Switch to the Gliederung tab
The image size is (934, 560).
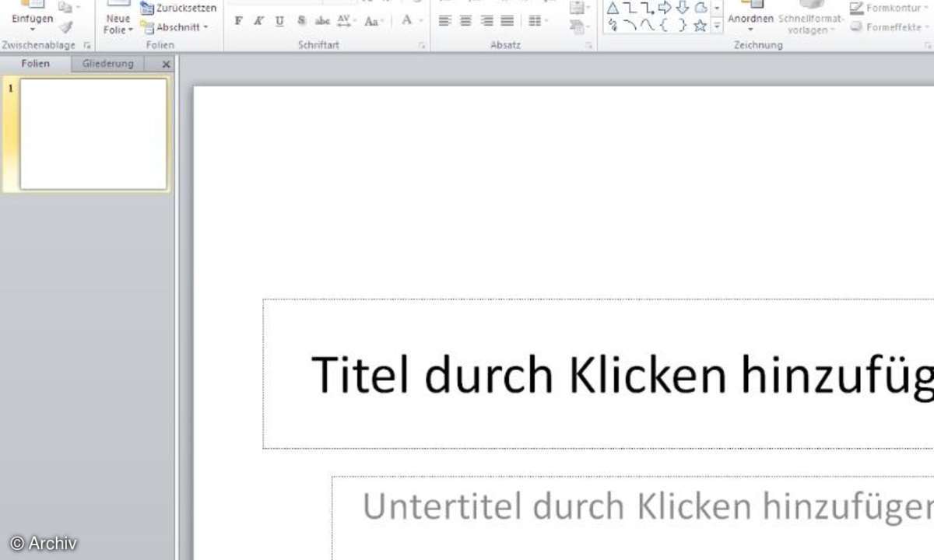coord(108,64)
